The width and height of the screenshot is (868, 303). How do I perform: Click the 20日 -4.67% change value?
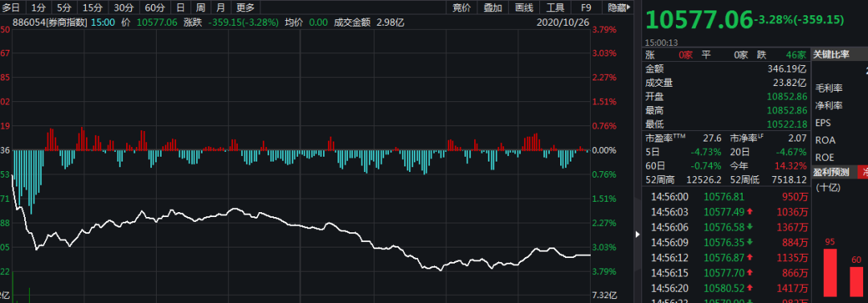(791, 152)
